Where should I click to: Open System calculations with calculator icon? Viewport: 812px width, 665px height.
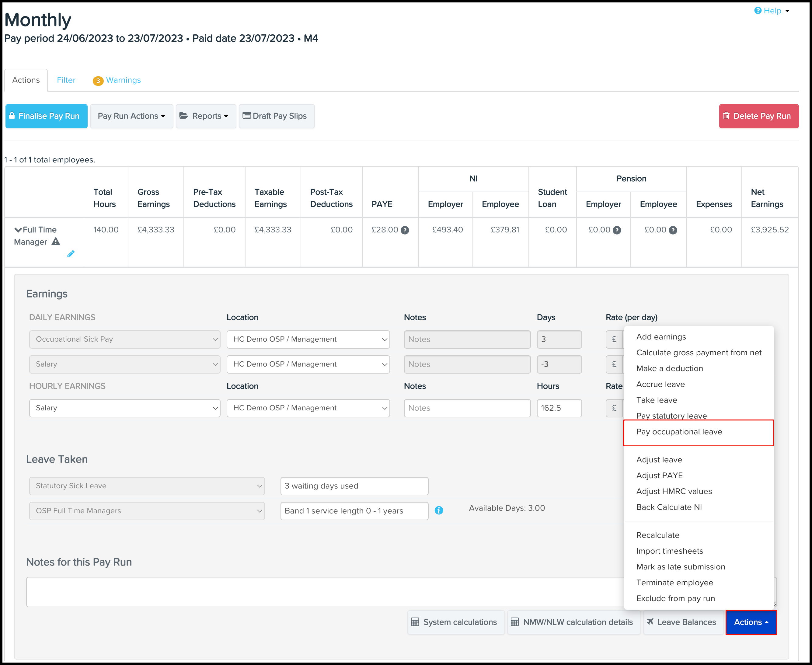(456, 622)
